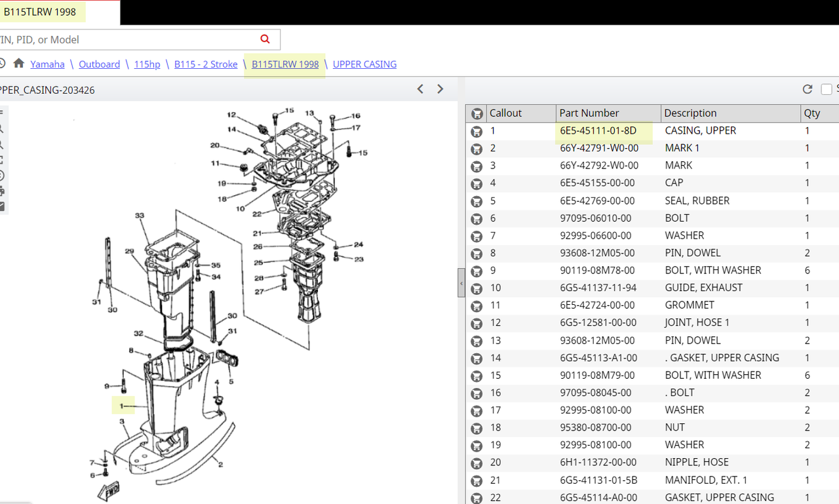Add SEAL, RUBBER to cart

click(x=477, y=201)
